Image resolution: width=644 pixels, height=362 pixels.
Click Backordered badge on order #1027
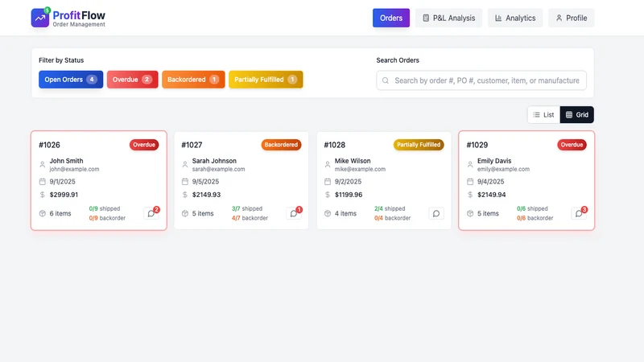coord(281,145)
